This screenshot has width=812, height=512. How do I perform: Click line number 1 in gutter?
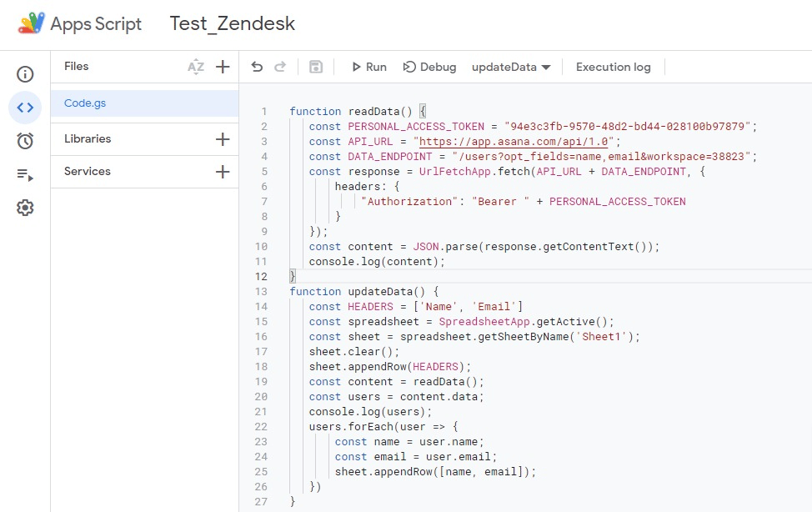pyautogui.click(x=264, y=112)
